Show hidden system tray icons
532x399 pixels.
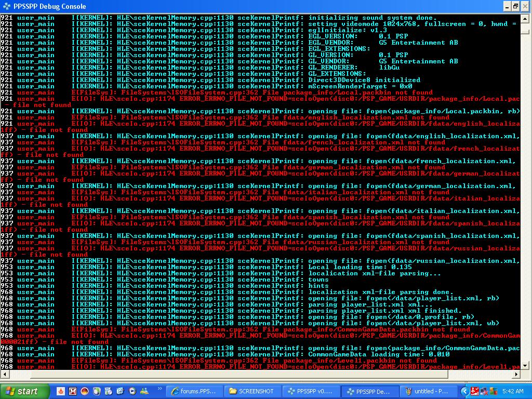coord(464,391)
